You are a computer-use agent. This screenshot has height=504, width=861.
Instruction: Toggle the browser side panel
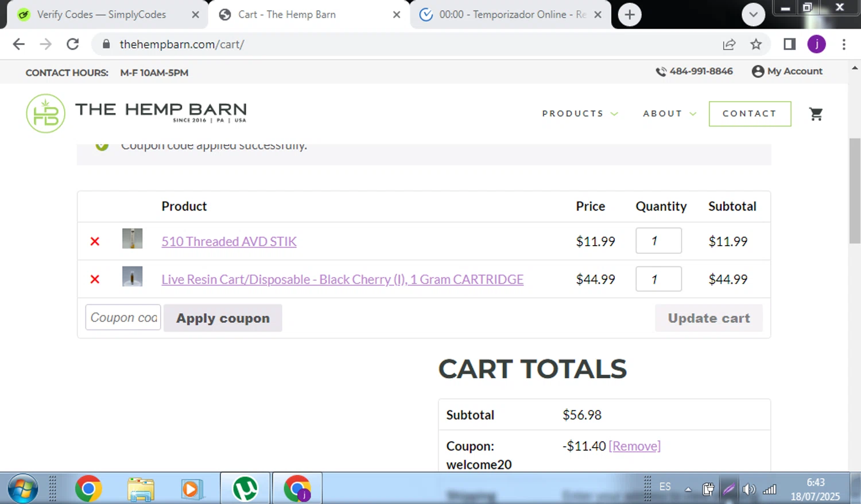pyautogui.click(x=789, y=44)
